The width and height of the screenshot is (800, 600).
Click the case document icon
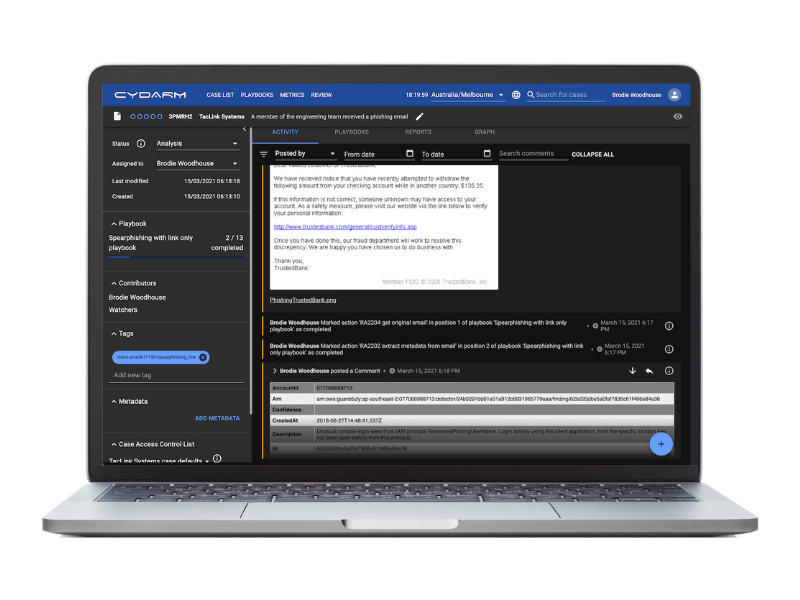click(x=117, y=116)
